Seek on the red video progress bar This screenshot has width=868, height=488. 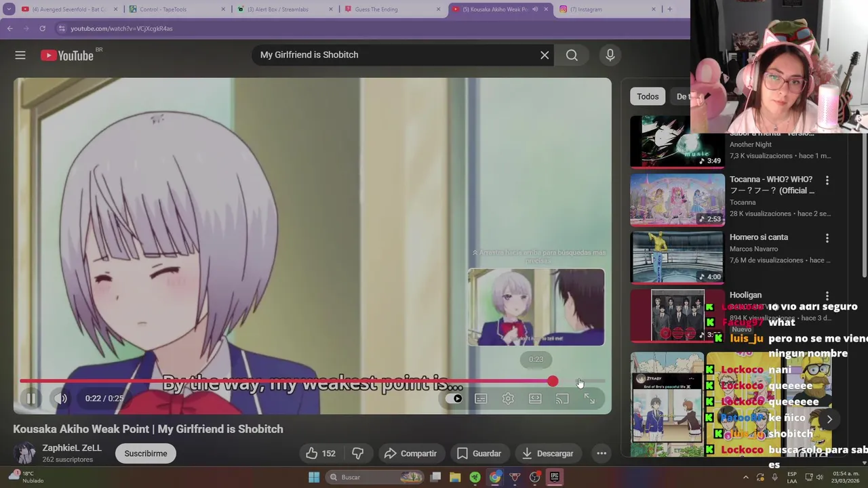[x=312, y=382]
